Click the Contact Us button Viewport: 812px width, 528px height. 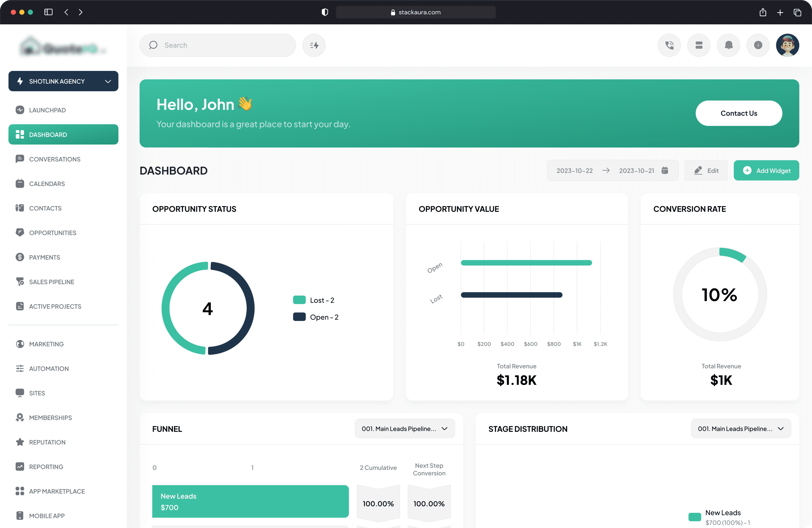pyautogui.click(x=739, y=113)
